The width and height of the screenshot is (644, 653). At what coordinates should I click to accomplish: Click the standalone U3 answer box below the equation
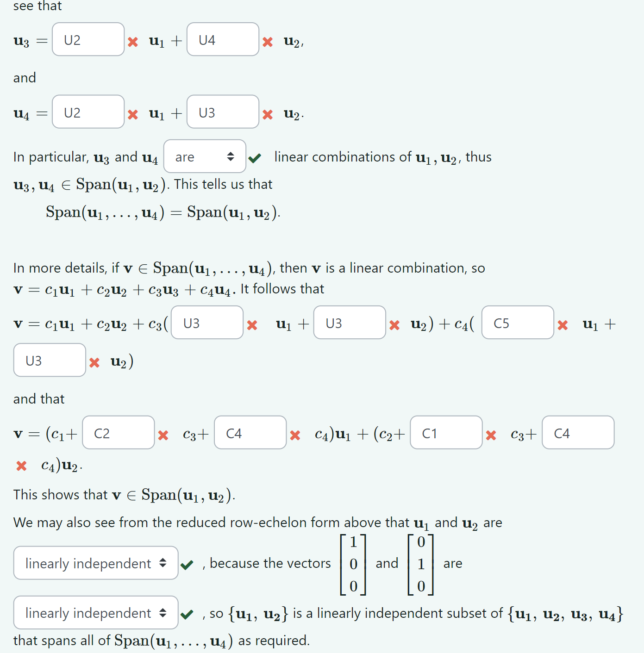pyautogui.click(x=49, y=360)
